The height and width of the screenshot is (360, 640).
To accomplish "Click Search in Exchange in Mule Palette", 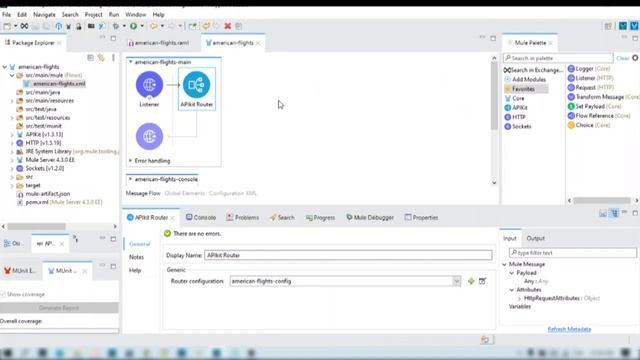I will 533,70.
